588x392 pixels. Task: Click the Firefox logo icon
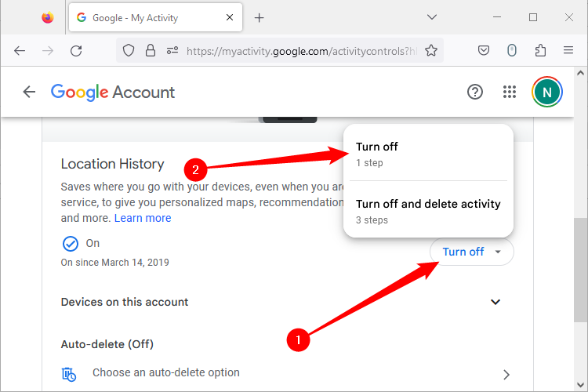48,17
